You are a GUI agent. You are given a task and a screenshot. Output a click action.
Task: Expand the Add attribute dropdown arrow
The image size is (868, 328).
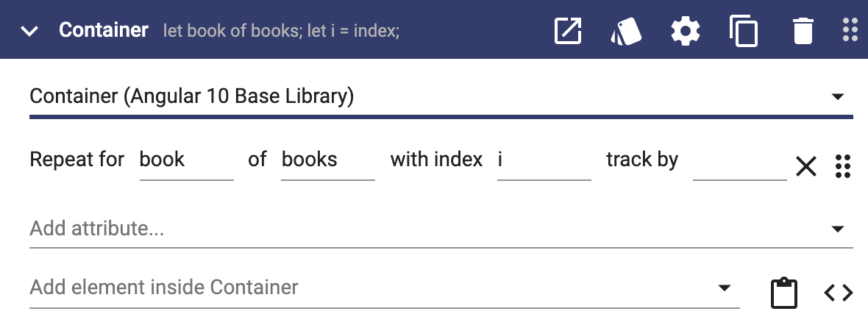pyautogui.click(x=838, y=229)
